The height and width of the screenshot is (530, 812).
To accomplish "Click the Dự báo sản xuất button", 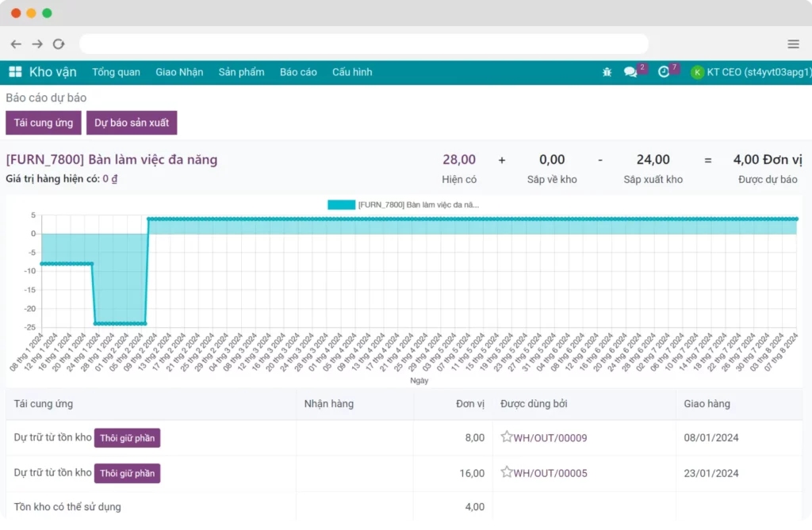I will (x=132, y=123).
